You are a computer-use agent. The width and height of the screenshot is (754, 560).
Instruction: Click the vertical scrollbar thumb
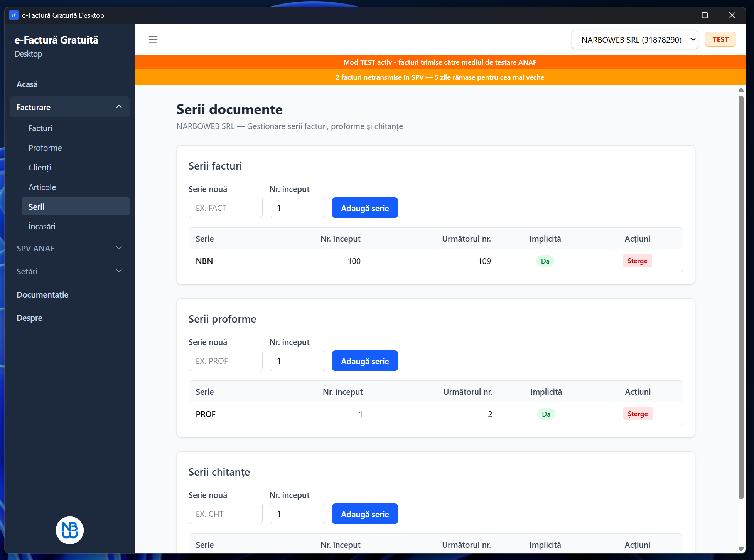click(741, 297)
